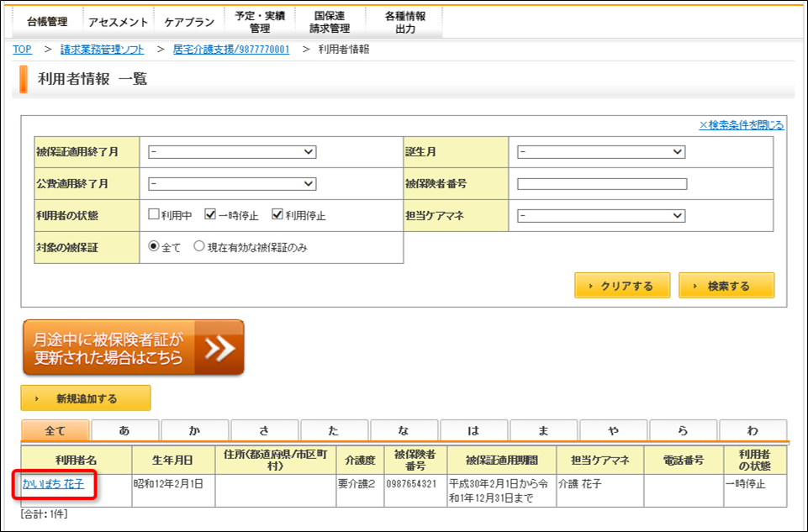Click the 被保証適用期間 column header
This screenshot has width=808, height=532.
point(502,460)
